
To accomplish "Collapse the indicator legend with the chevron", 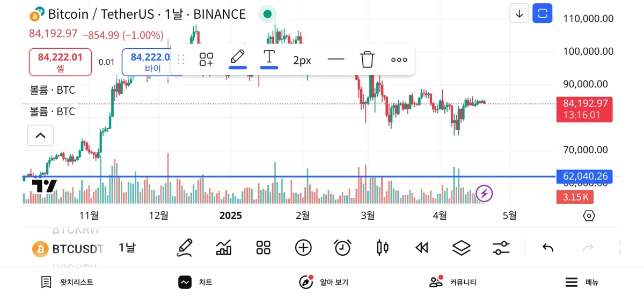I will click(40, 135).
